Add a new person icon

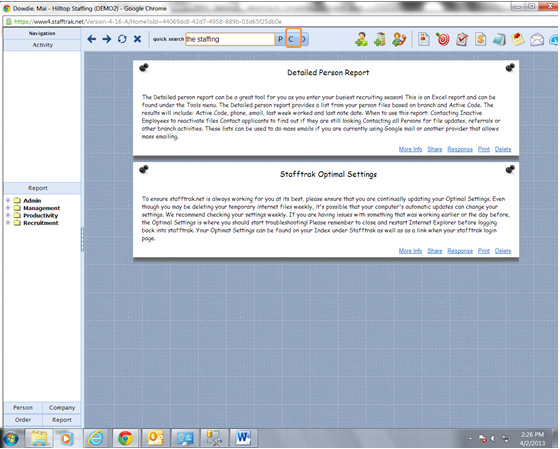tap(361, 39)
